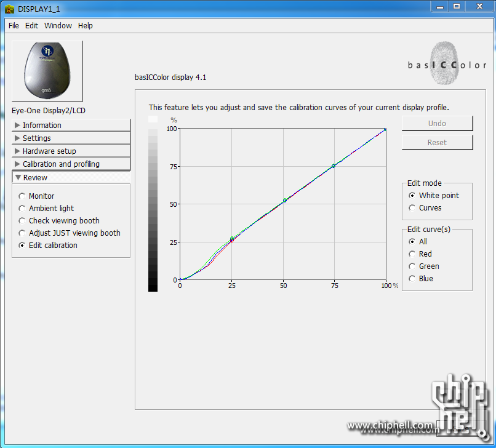Open the Edit menu
This screenshot has width=496, height=448.
(31, 26)
